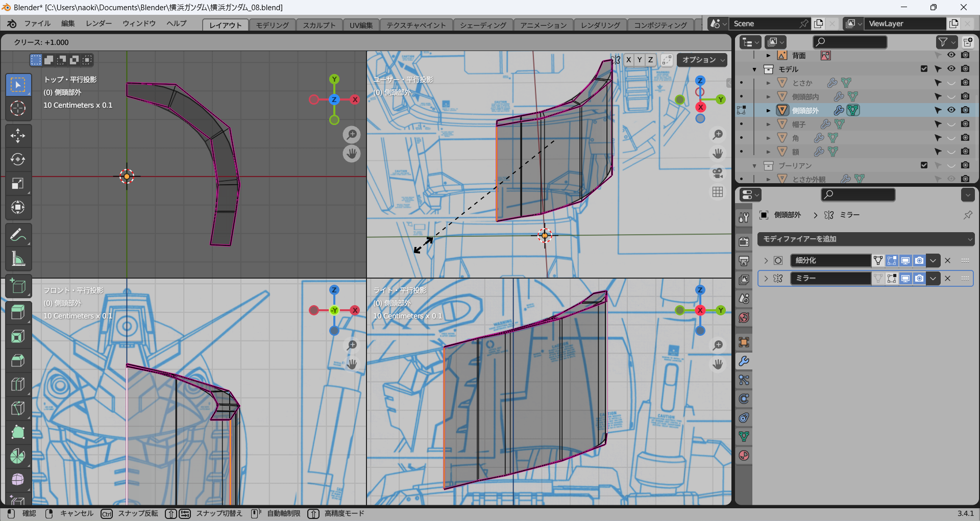Open the Modifier properties wrench tab
Image resolution: width=980 pixels, height=521 pixels.
pyautogui.click(x=744, y=361)
